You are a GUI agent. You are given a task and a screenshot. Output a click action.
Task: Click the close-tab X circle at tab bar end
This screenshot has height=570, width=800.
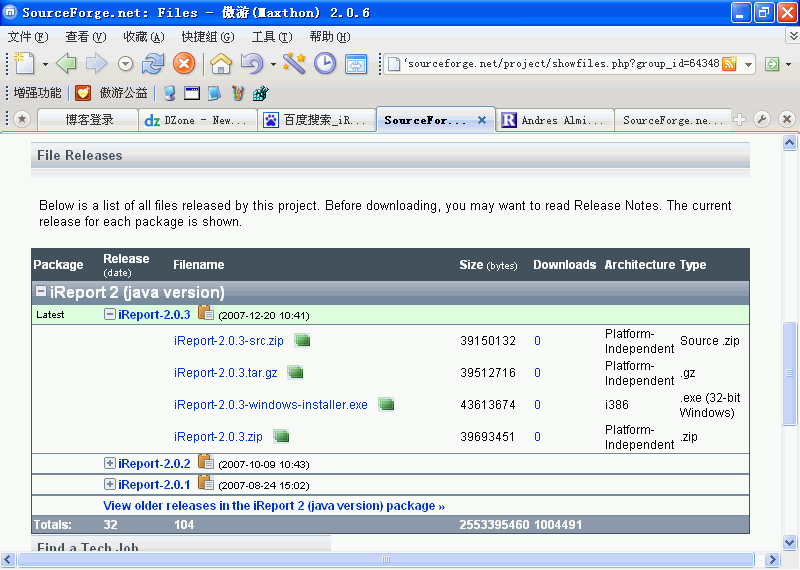[787, 120]
